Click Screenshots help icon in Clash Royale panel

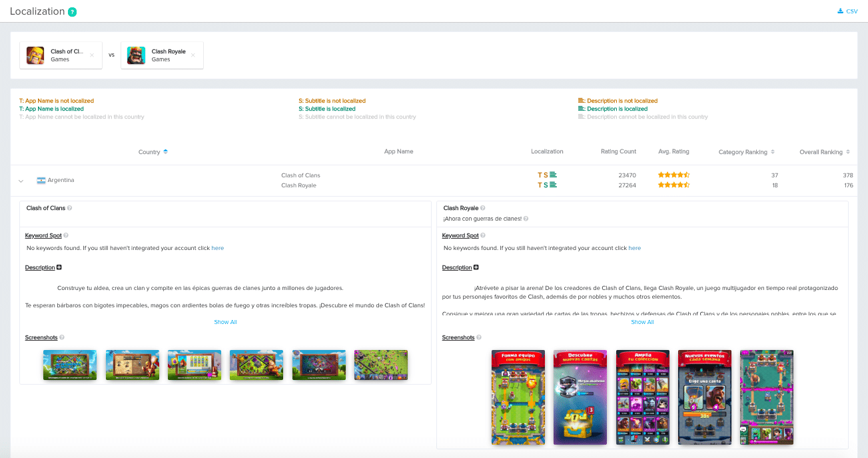[x=479, y=337]
